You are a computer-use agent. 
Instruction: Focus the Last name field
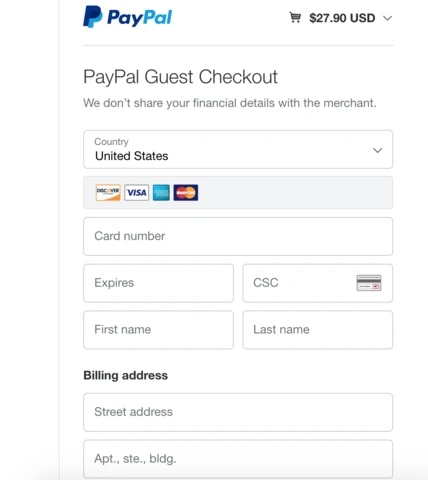[x=318, y=330]
